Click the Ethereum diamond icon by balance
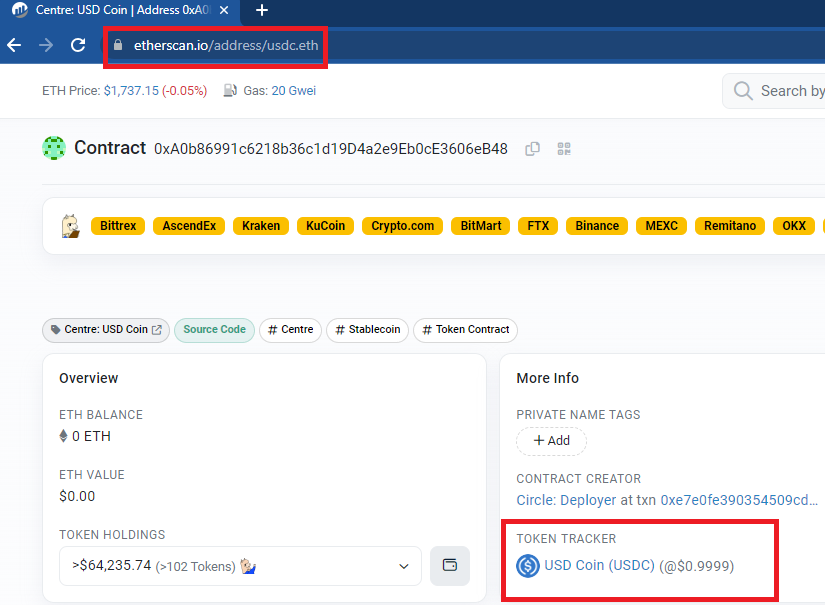The width and height of the screenshot is (825, 605). 63,436
